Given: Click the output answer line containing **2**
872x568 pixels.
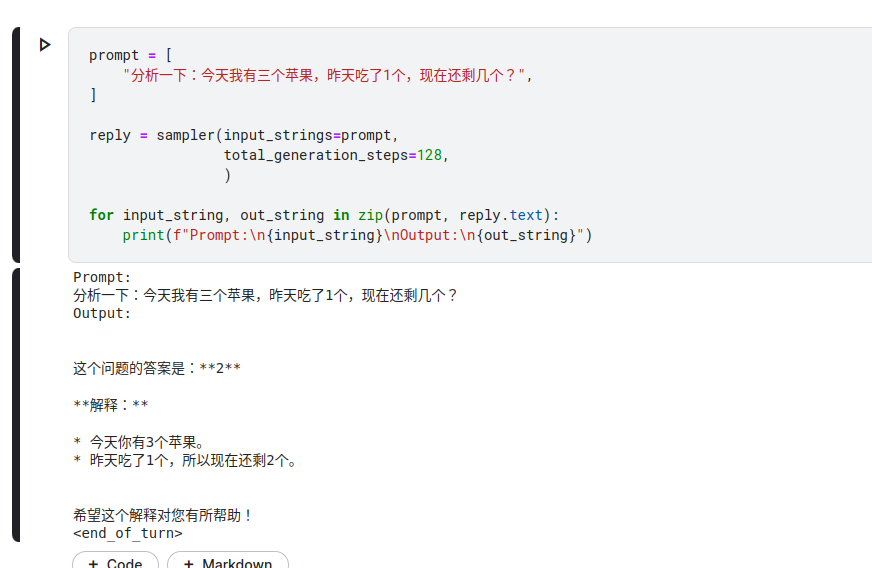Looking at the screenshot, I should [x=157, y=368].
